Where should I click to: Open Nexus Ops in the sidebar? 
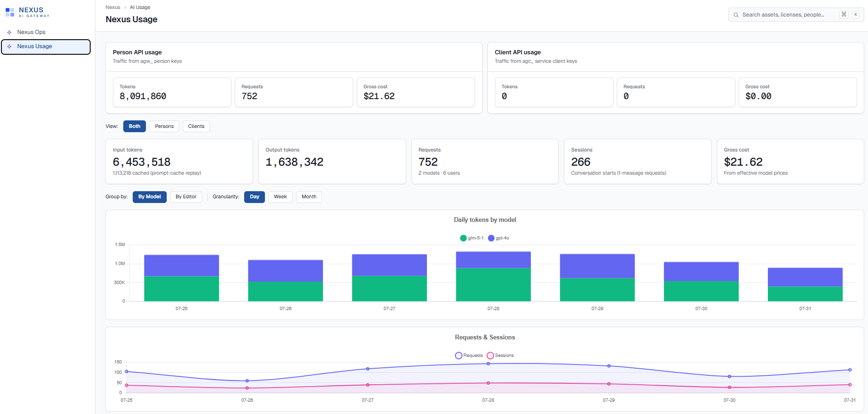[46, 32]
